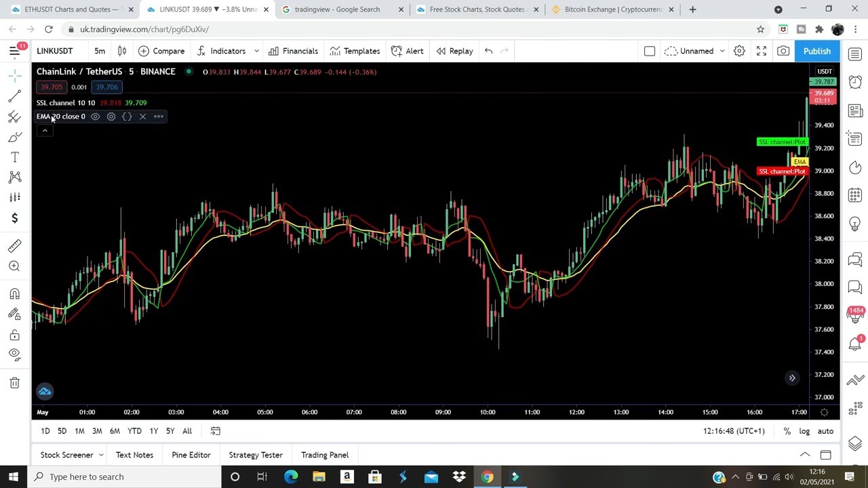Hide the EMA 20 indicator with the eye
This screenshot has height=488, width=868.
pyautogui.click(x=95, y=117)
